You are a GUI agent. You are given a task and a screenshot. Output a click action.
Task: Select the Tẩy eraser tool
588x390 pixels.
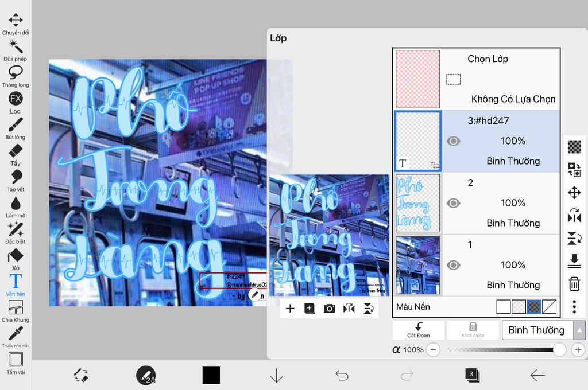(16, 155)
